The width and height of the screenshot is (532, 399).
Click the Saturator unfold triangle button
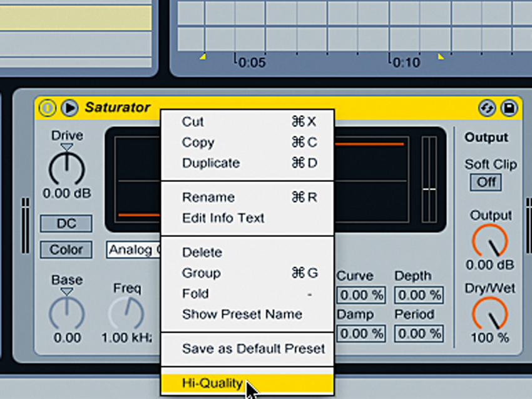[69, 108]
